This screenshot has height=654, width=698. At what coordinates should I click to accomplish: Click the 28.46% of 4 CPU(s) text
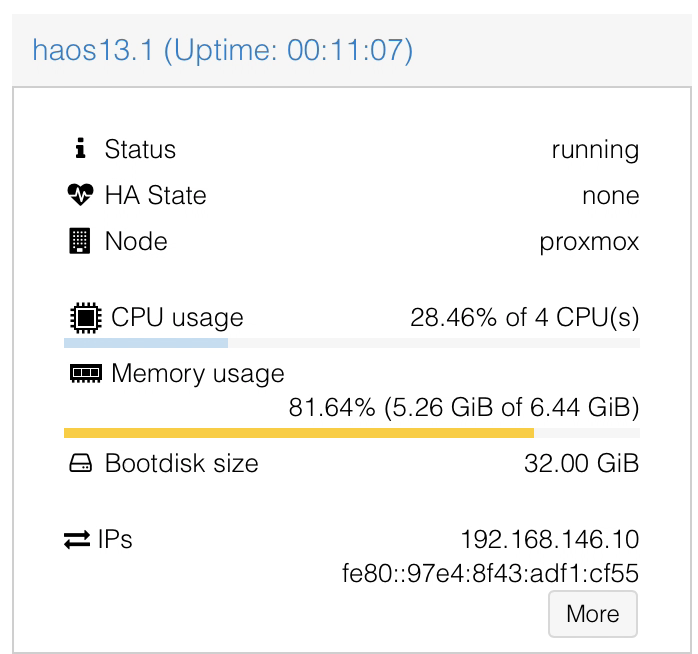(x=524, y=318)
